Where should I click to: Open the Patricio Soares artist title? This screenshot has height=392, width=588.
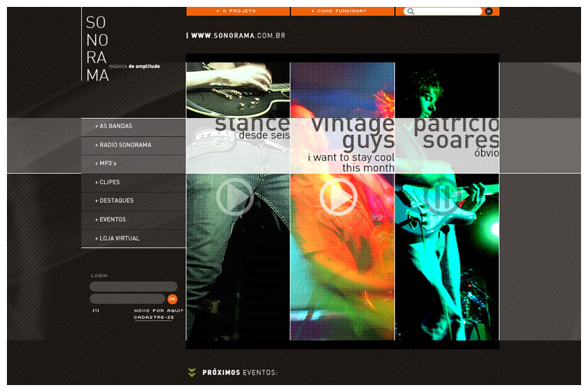pos(457,133)
